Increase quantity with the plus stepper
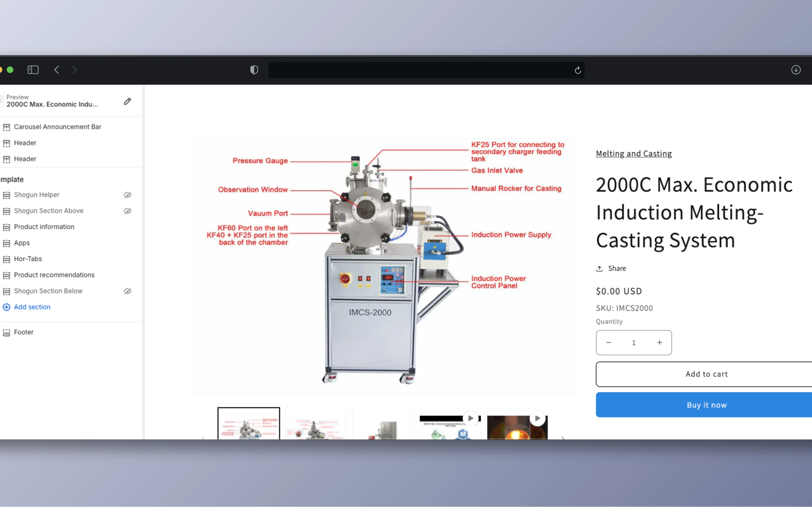Image resolution: width=812 pixels, height=507 pixels. (x=659, y=342)
